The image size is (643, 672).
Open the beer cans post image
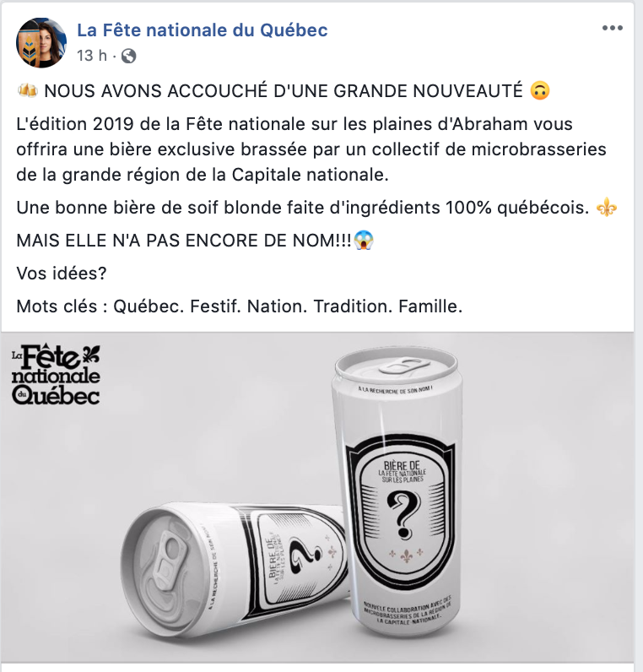click(x=317, y=497)
